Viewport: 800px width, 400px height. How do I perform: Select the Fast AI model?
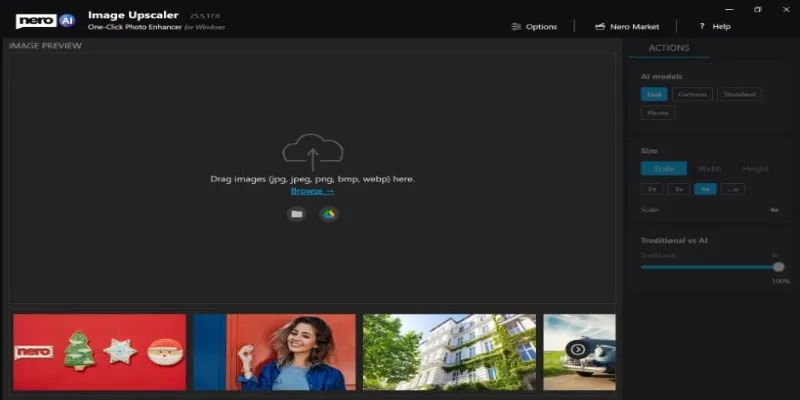654,94
